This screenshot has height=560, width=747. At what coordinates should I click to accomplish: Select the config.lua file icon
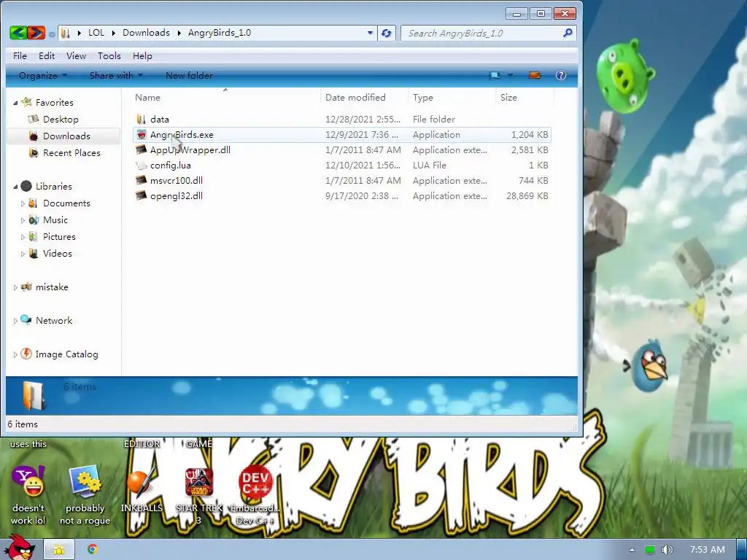pos(141,166)
